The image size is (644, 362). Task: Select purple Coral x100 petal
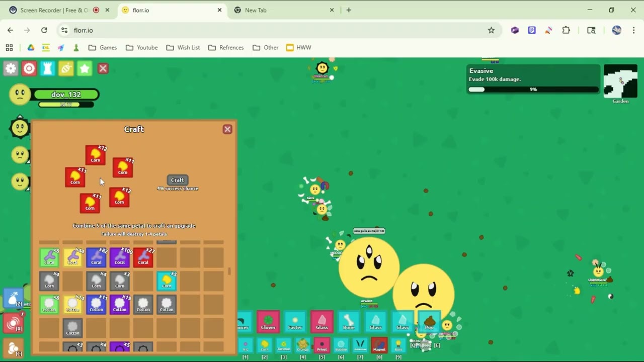[120, 257]
